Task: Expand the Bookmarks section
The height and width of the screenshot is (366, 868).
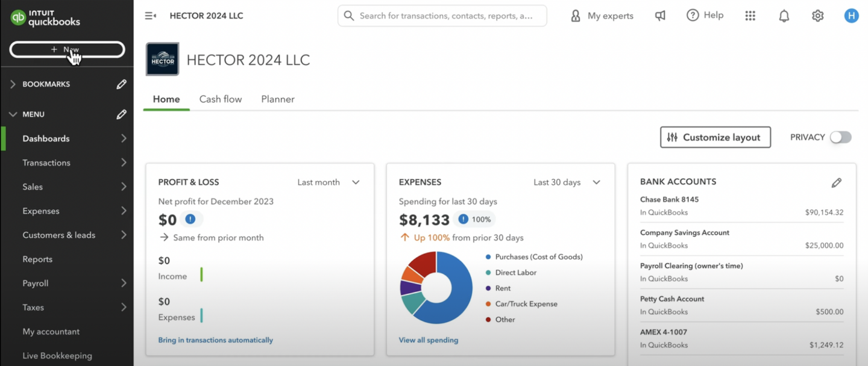Action: tap(13, 84)
